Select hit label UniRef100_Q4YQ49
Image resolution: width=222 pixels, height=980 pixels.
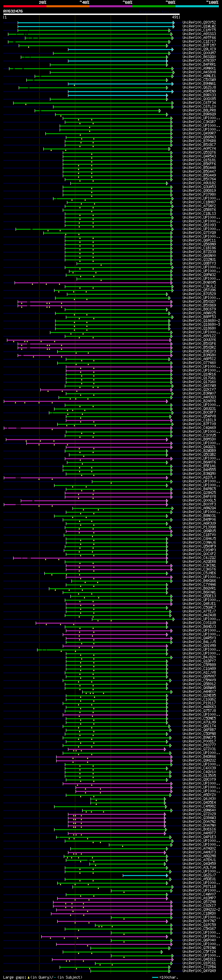tap(199, 971)
